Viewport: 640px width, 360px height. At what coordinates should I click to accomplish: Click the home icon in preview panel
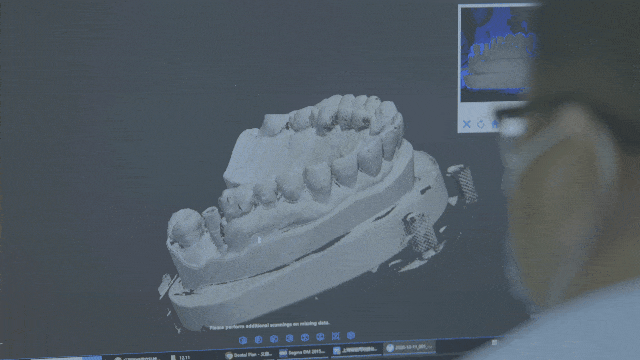[x=495, y=123]
